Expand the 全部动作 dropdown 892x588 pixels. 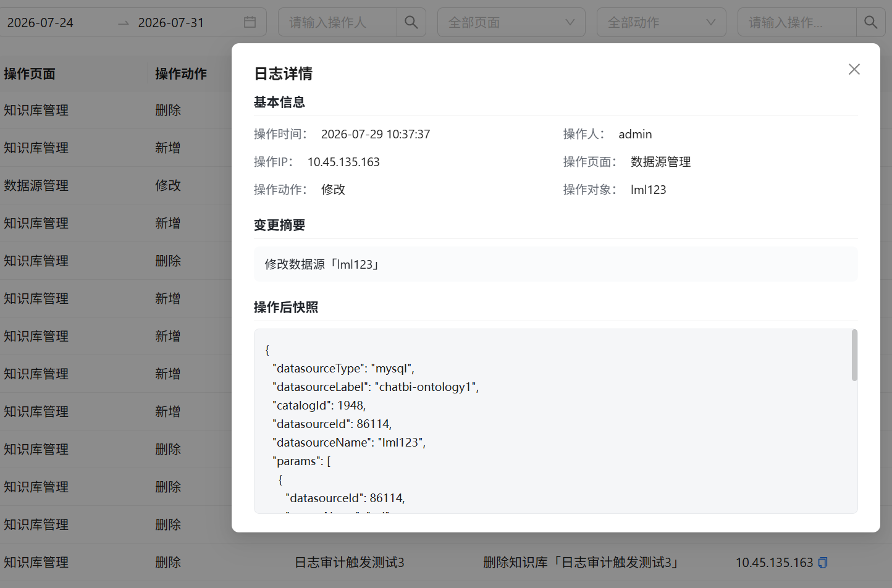(x=662, y=22)
